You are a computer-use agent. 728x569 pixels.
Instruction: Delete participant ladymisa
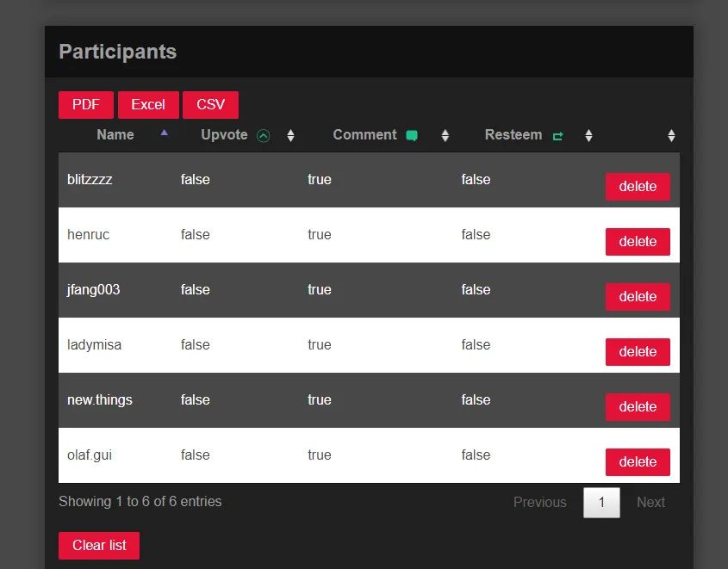(638, 352)
